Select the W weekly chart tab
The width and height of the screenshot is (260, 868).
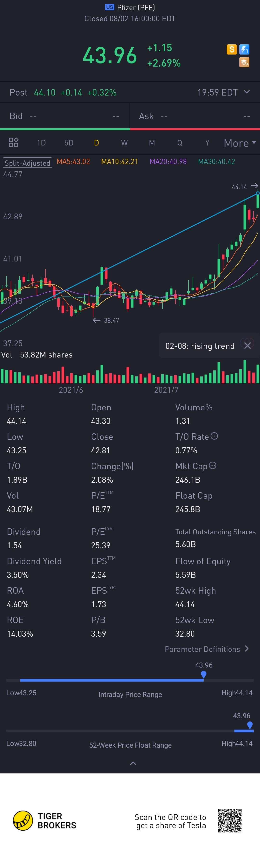[x=124, y=143]
